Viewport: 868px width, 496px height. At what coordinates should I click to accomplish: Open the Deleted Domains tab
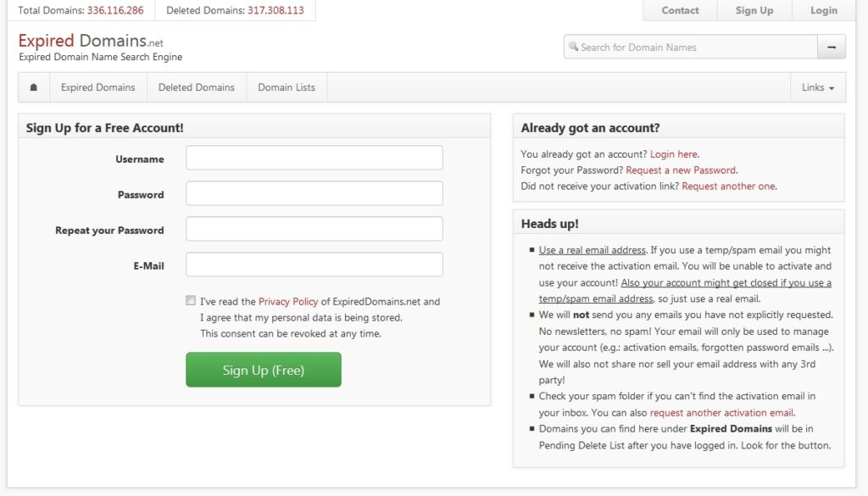[x=196, y=87]
